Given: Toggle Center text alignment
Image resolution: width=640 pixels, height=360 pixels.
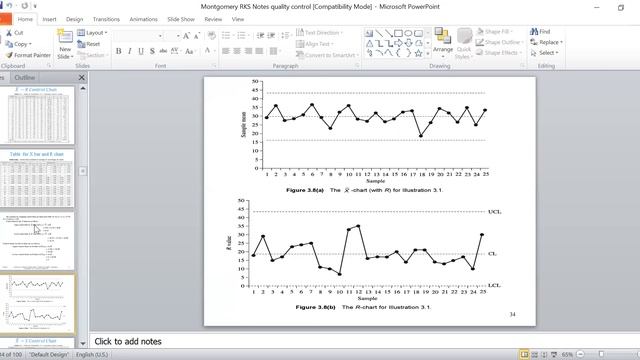Looking at the screenshot, I should pyautogui.click(x=237, y=51).
